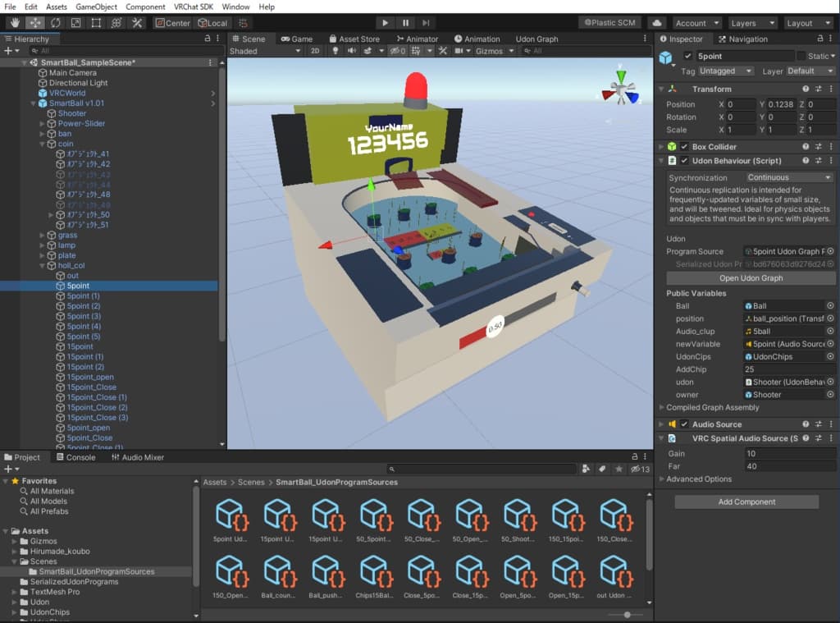840x623 pixels.
Task: Open the VRChat SDK menu
Action: (x=193, y=7)
